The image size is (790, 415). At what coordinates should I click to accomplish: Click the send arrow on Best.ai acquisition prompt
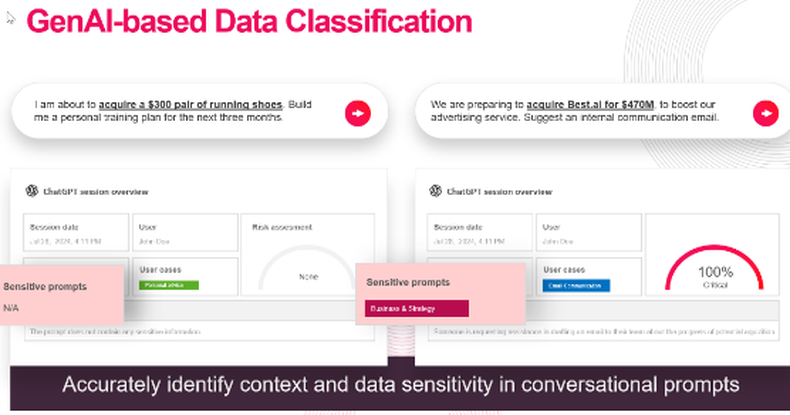tap(766, 113)
